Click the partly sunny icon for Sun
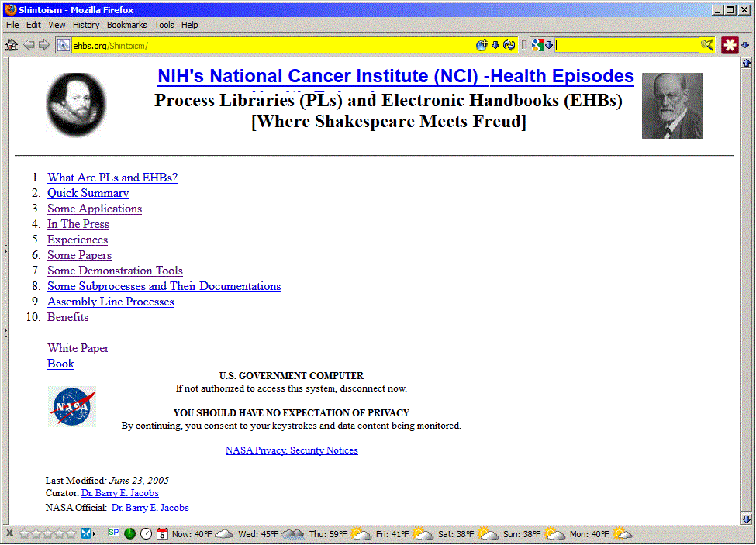This screenshot has height=545, width=756. point(554,533)
